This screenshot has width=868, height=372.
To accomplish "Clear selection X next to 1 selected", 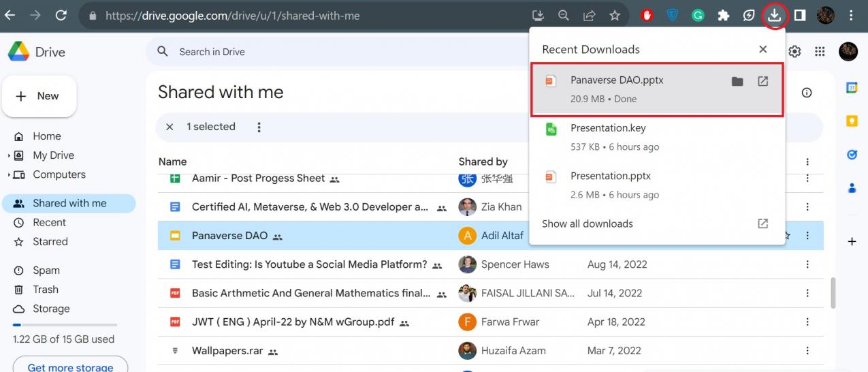I will pyautogui.click(x=170, y=127).
